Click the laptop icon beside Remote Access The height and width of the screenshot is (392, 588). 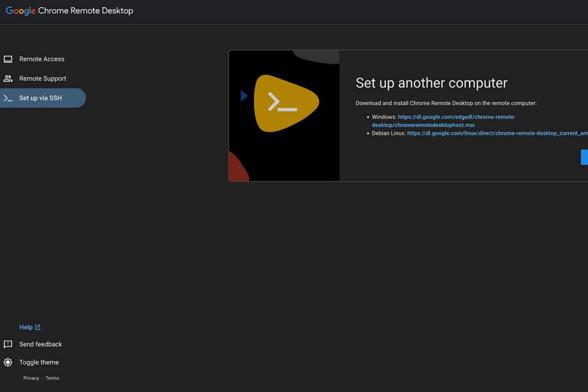coord(8,59)
